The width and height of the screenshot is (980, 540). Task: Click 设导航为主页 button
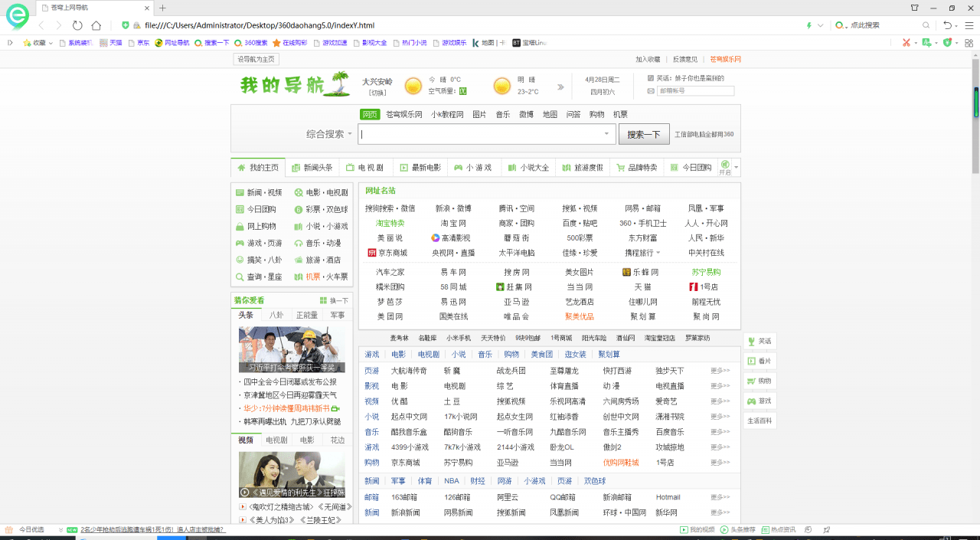coord(256,59)
